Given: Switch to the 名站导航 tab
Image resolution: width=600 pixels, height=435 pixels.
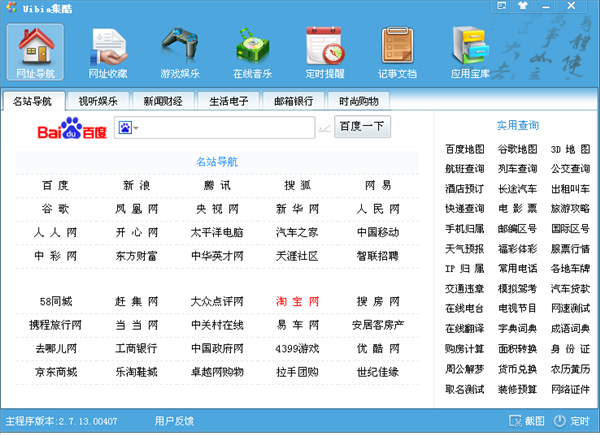Looking at the screenshot, I should click(x=33, y=101).
